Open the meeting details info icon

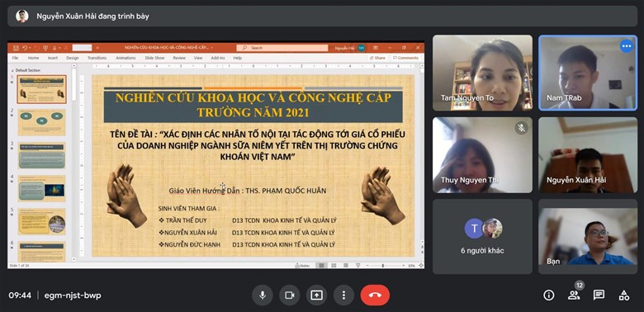pyautogui.click(x=549, y=295)
